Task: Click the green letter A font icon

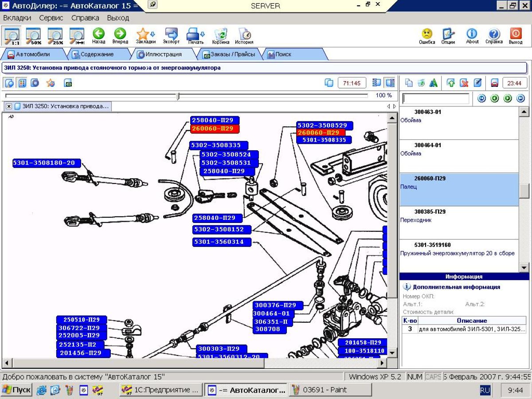Action: (434, 83)
